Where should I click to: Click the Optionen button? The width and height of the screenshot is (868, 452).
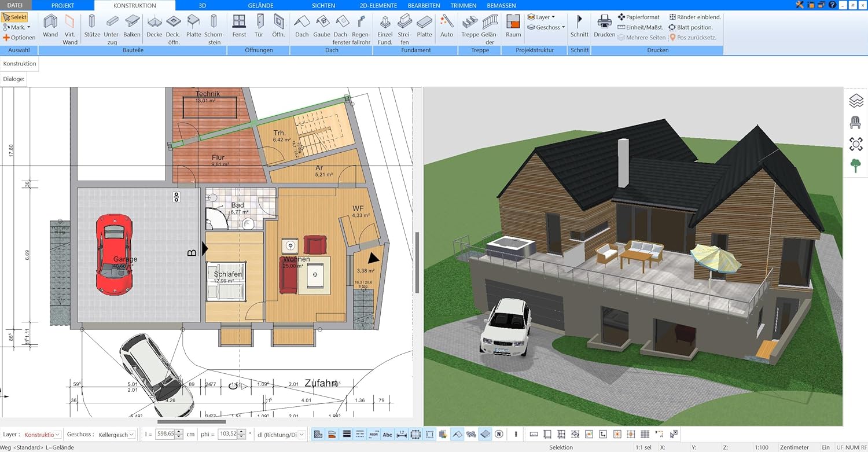tap(19, 38)
